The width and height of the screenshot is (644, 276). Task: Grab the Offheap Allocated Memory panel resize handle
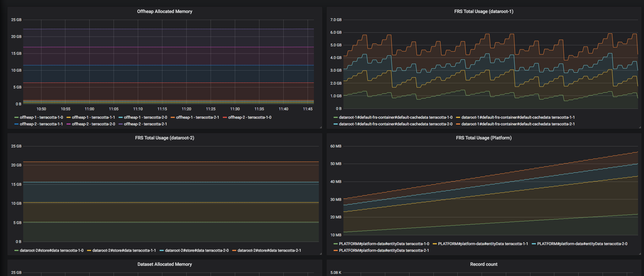[321, 127]
